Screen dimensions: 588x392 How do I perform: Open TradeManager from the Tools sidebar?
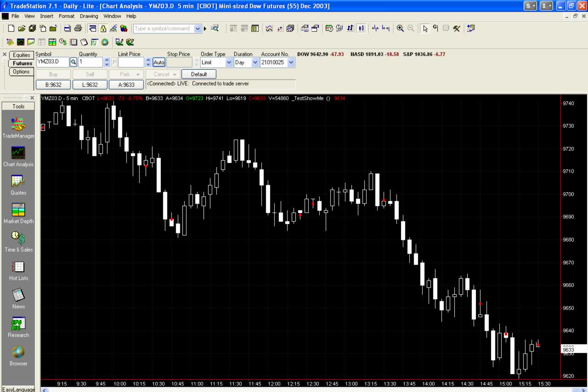pyautogui.click(x=18, y=128)
